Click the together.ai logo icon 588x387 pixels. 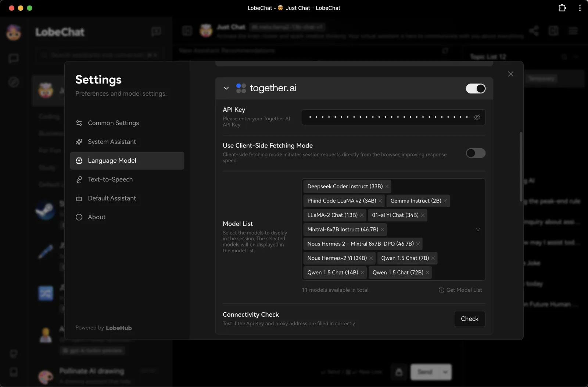click(241, 88)
